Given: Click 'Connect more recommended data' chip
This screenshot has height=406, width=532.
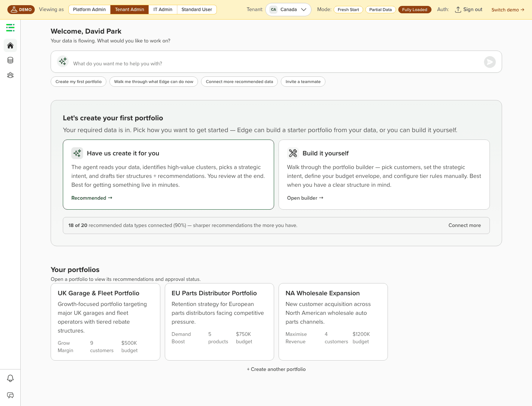Looking at the screenshot, I should (239, 82).
